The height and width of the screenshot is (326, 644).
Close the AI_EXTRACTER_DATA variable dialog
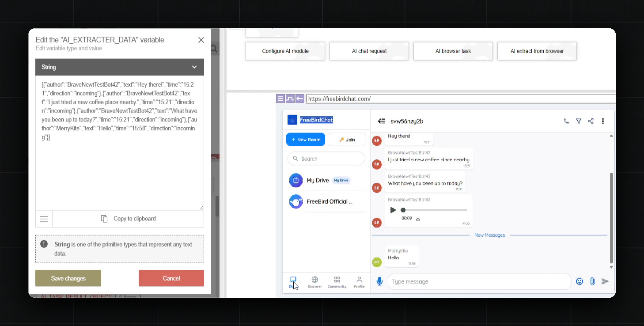point(201,40)
